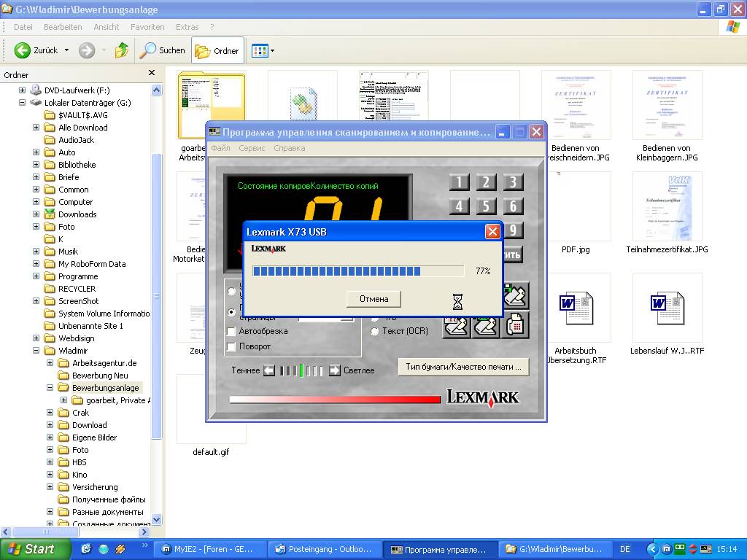The width and height of the screenshot is (747, 560).
Task: Click the scanner icon left of fax icon
Action: (486, 326)
